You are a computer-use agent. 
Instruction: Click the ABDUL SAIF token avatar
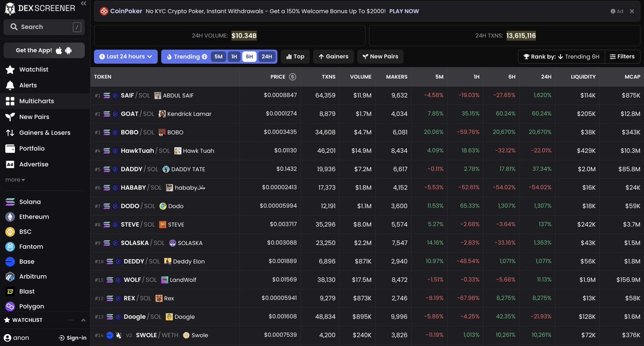pos(158,95)
